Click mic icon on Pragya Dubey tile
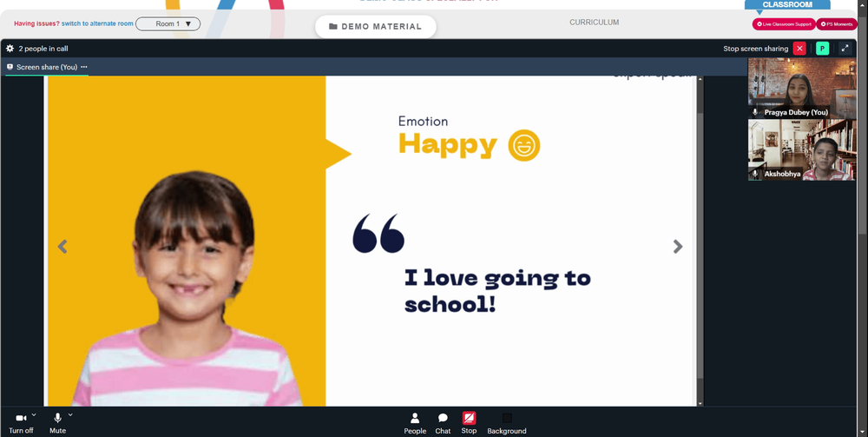Screen dimensions: 868x437 tap(755, 112)
